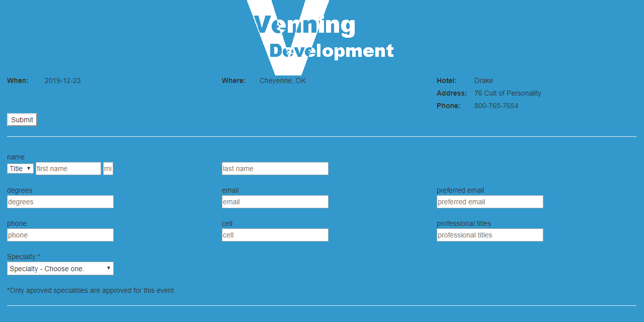Open the Title dropdown
The image size is (644, 322).
coord(20,169)
